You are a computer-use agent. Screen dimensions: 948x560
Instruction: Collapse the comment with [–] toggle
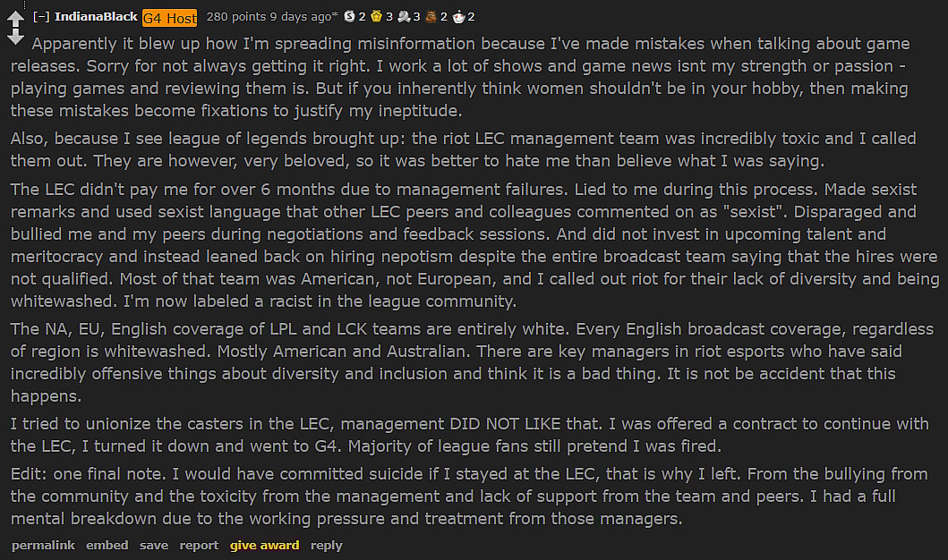click(x=39, y=17)
